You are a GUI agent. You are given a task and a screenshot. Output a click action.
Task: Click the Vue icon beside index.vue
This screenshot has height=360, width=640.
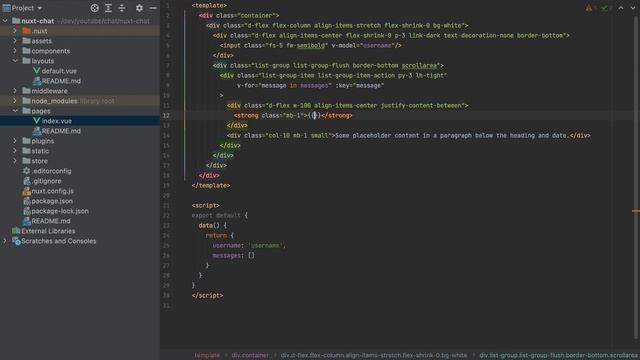click(x=36, y=121)
